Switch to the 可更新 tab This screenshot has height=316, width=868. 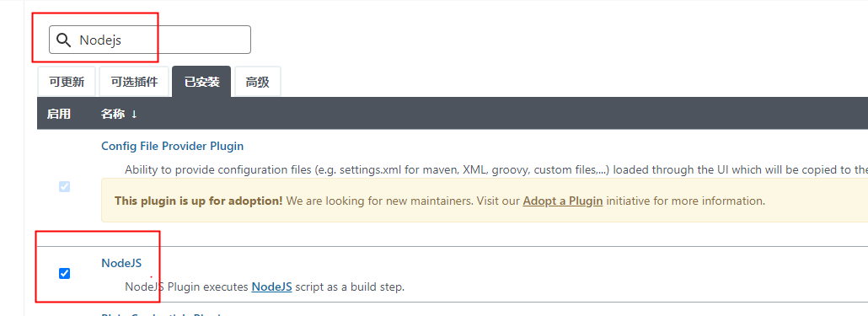pos(67,82)
